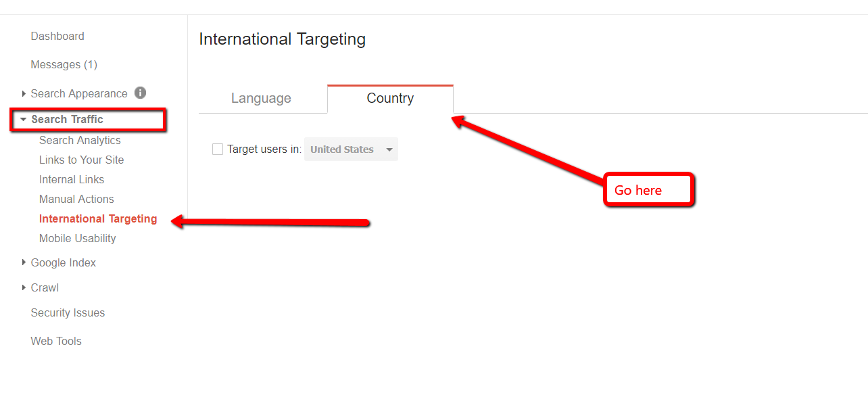Screen dimensions: 868x420
Task: Switch to the Country tab
Action: 390,98
